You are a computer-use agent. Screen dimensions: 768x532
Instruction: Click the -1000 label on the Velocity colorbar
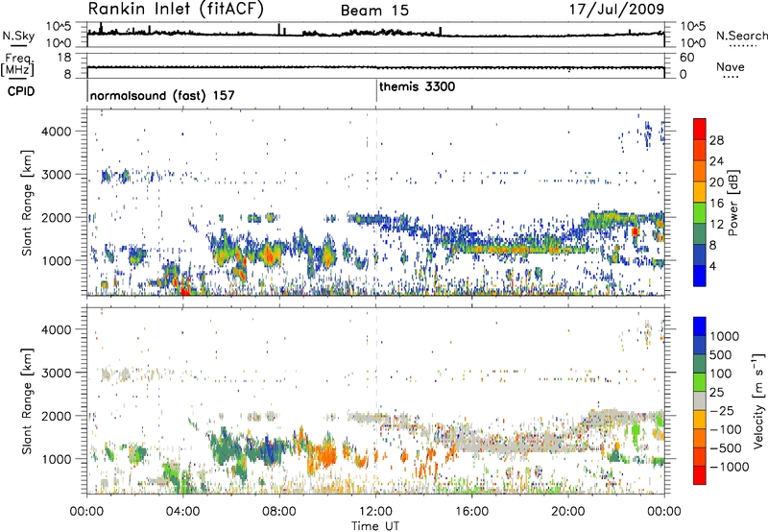point(729,467)
